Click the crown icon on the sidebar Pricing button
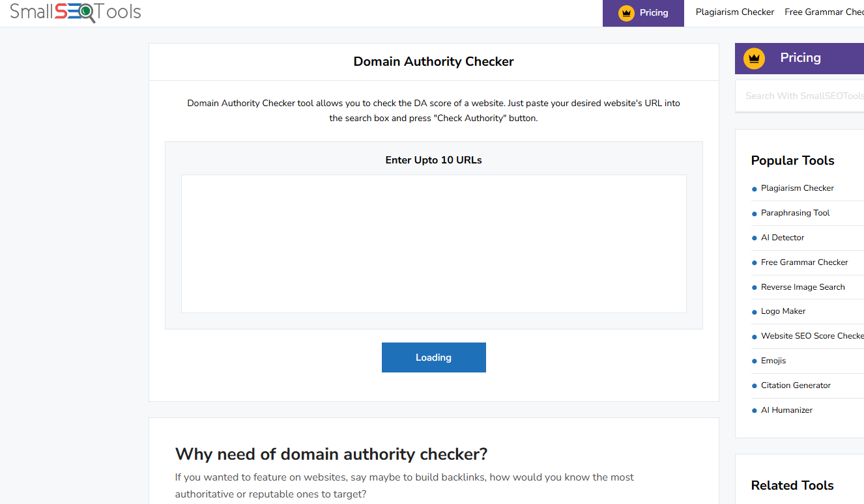Viewport: 864px width, 504px height. (x=754, y=58)
